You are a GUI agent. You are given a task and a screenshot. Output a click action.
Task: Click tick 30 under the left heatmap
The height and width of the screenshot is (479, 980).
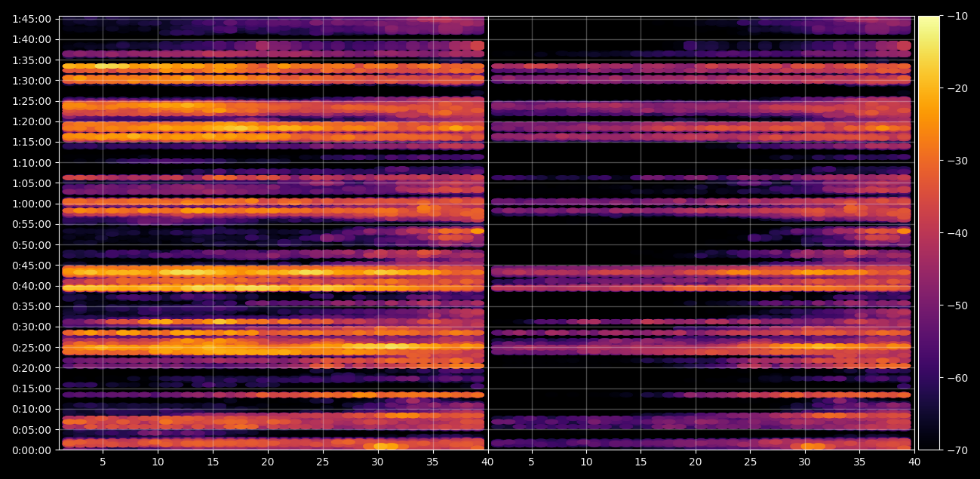pos(377,462)
